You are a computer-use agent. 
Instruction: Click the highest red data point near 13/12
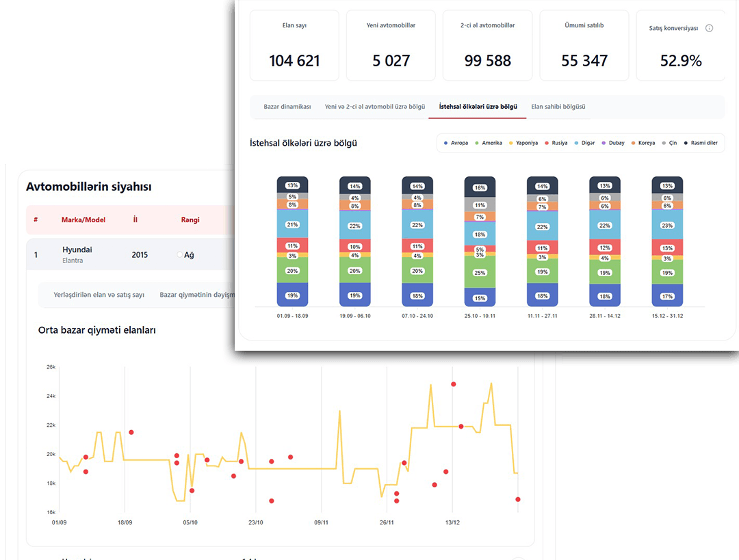[x=454, y=384]
